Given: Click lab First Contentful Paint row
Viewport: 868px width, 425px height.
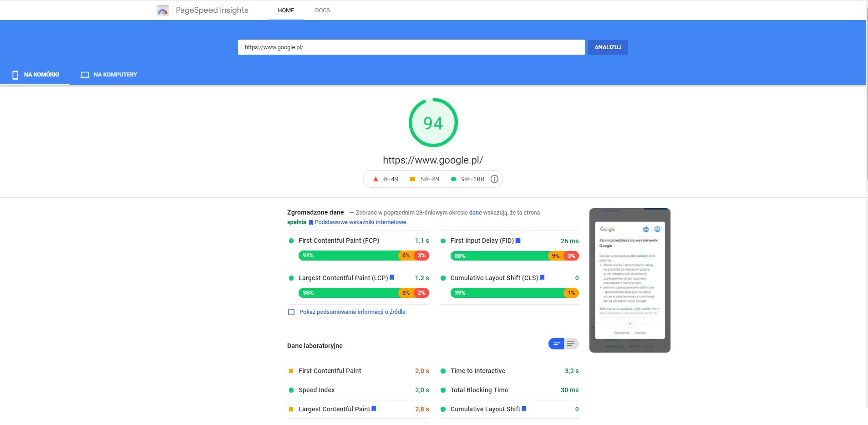Looking at the screenshot, I should coord(358,371).
